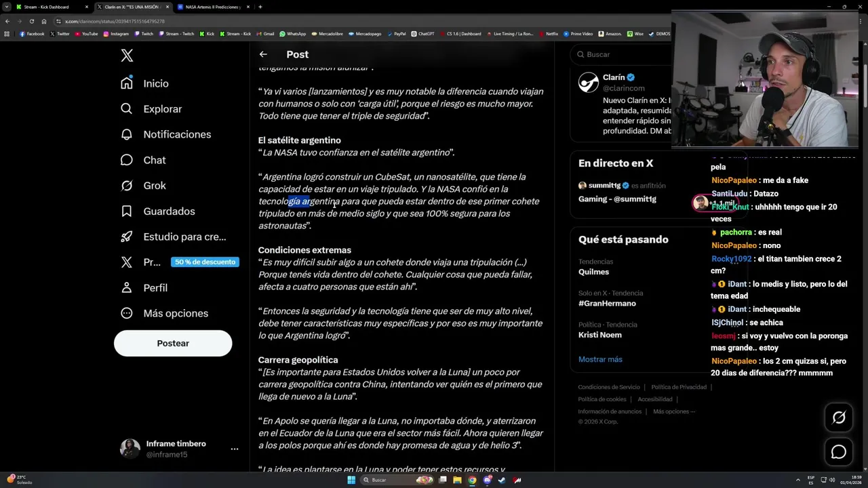Viewport: 868px width, 488px height.
Task: Open Más opciones circle icon
Action: [x=127, y=313]
